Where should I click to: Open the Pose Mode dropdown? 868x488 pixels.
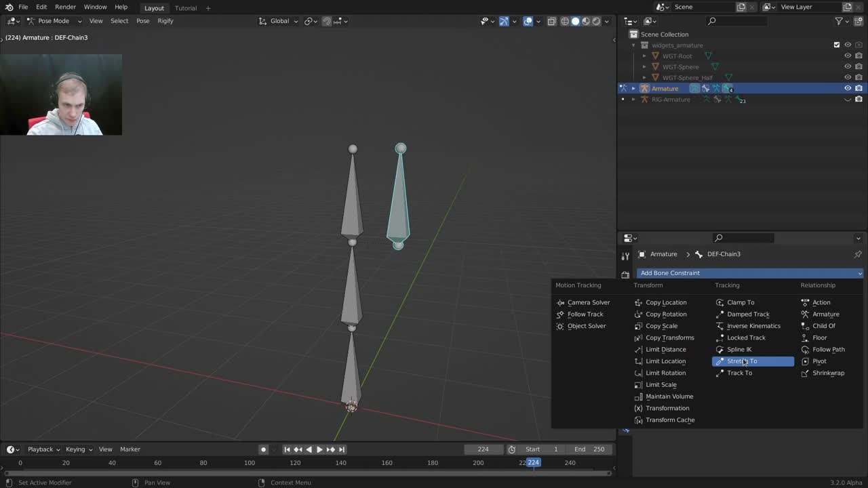[53, 21]
